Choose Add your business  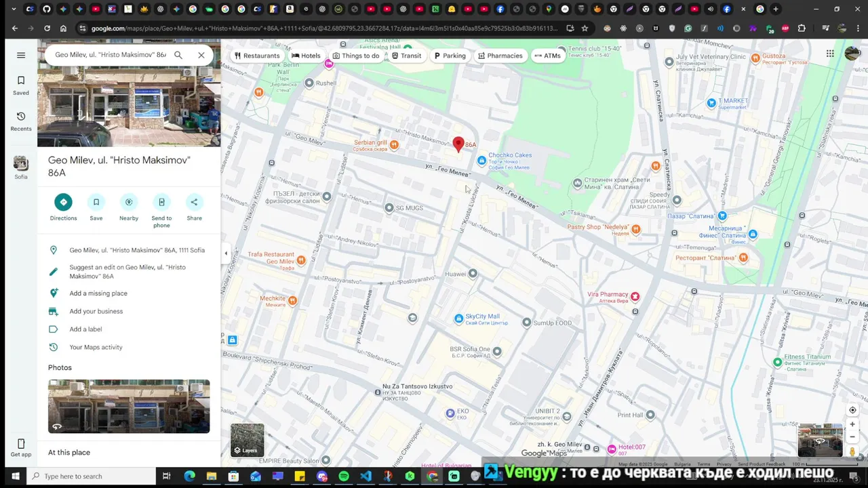(x=129, y=311)
